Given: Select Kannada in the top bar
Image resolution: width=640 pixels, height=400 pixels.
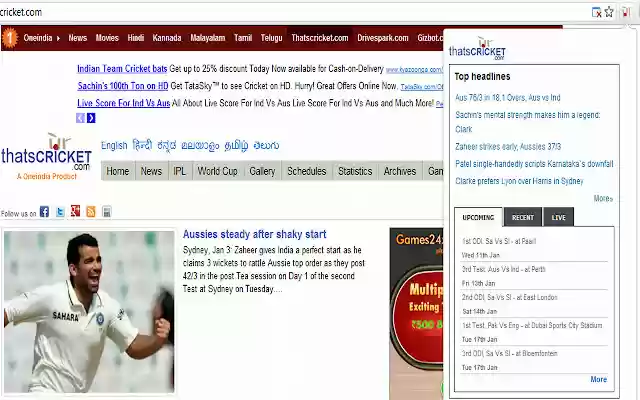Looking at the screenshot, I should tap(167, 38).
